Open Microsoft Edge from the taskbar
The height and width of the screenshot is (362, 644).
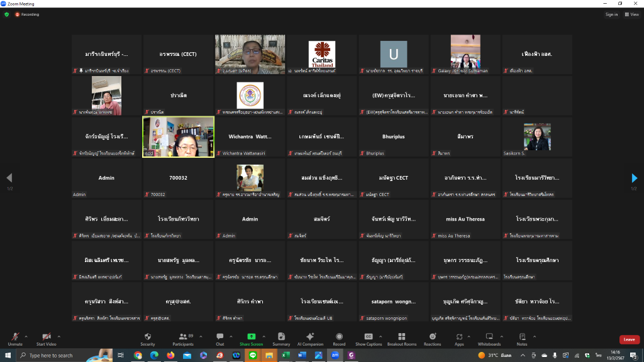click(154, 356)
